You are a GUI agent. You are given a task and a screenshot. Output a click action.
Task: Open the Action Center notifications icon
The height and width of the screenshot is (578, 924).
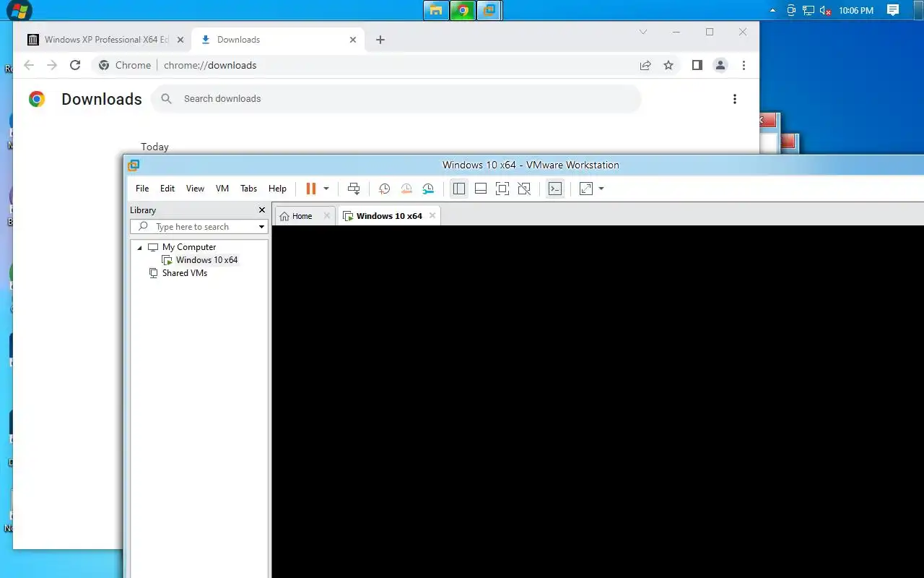point(893,10)
